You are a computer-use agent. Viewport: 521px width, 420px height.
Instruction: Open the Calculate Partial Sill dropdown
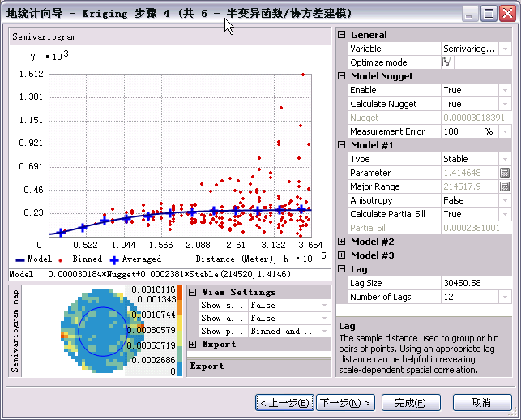point(505,214)
